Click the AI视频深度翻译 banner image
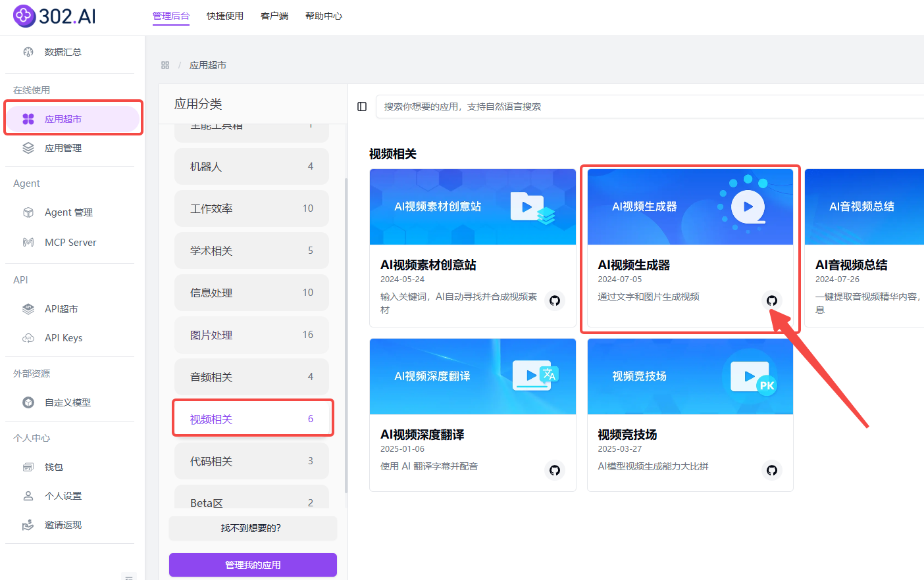 (x=473, y=376)
